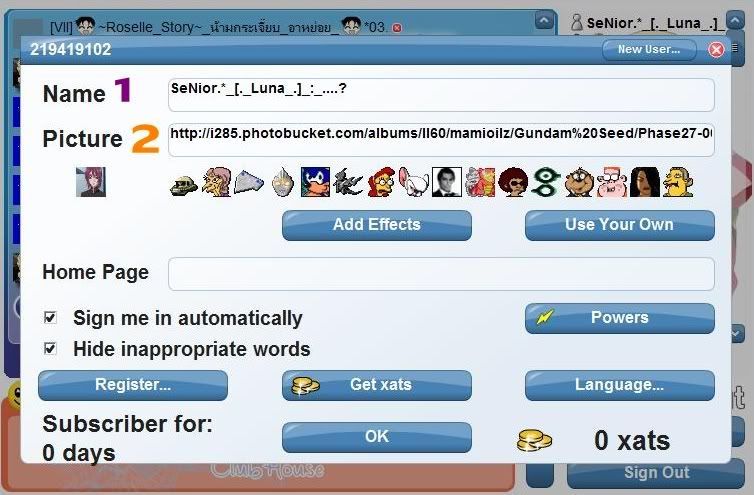
Task: Toggle Sign me in automatically checkbox
Action: (50, 317)
